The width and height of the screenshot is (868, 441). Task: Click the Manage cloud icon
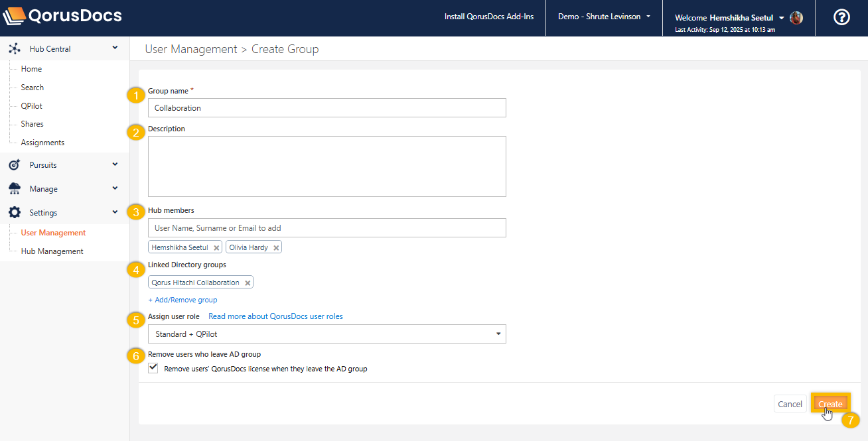coord(15,189)
